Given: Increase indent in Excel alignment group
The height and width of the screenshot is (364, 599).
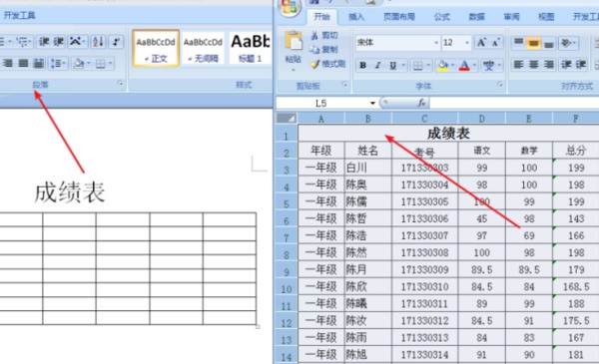Looking at the screenshot, I should point(581,65).
